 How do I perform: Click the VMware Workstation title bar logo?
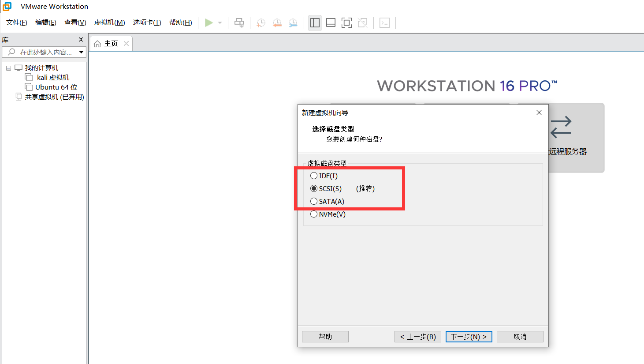tap(7, 6)
